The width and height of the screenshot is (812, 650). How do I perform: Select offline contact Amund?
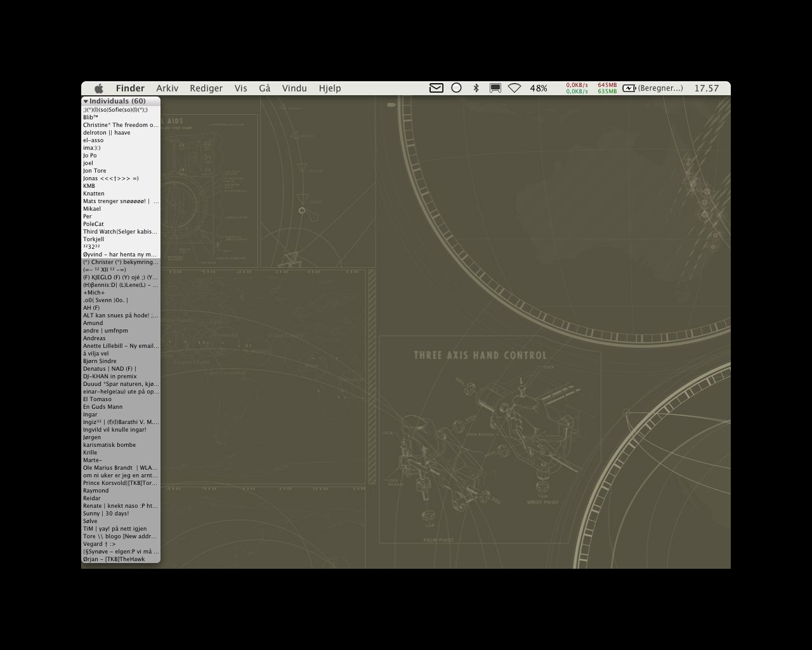[x=121, y=323]
